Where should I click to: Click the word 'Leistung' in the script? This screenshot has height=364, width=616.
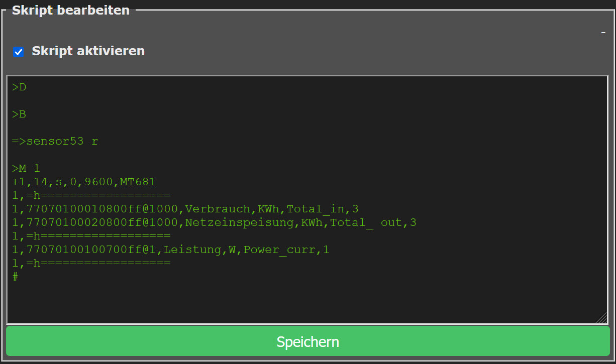(192, 250)
